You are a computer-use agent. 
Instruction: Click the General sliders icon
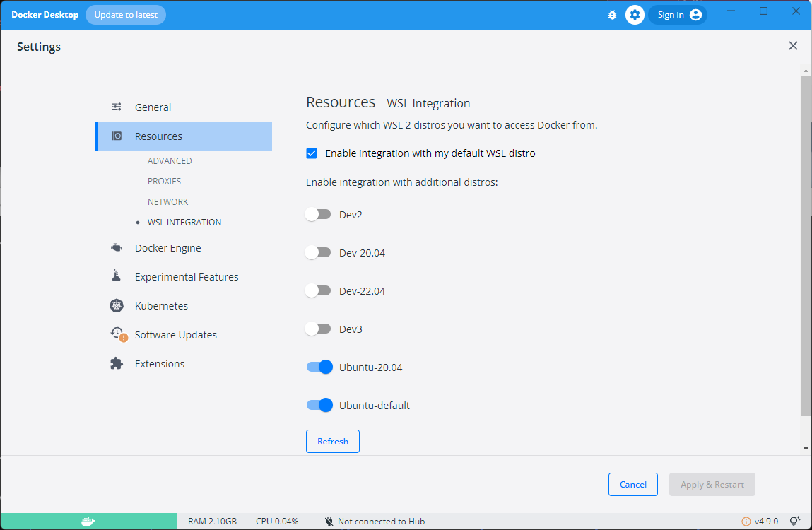[x=117, y=107]
